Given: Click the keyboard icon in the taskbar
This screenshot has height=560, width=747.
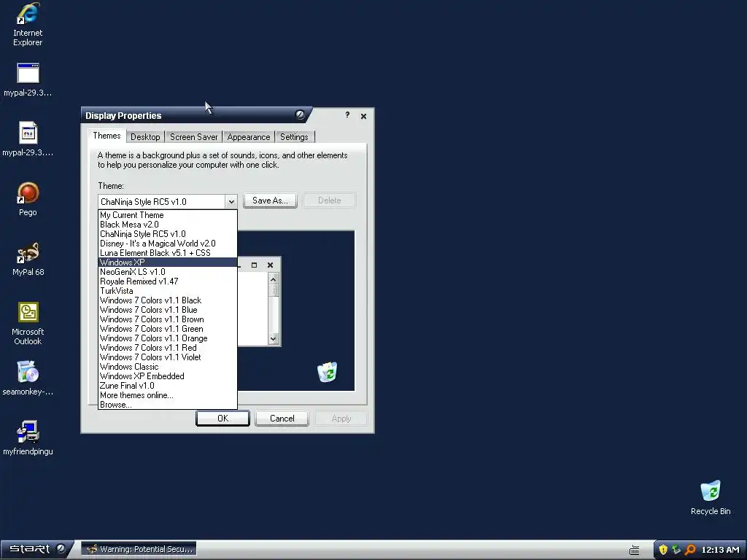Looking at the screenshot, I should (634, 550).
